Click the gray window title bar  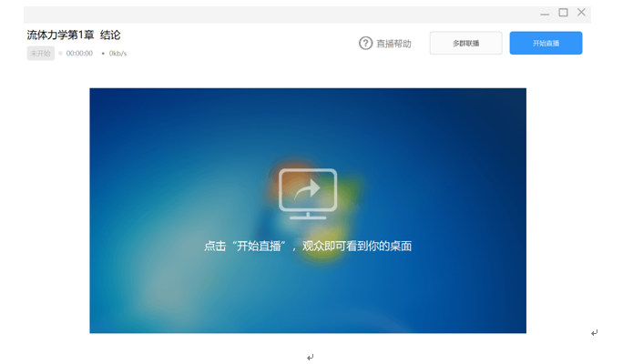click(x=273, y=13)
